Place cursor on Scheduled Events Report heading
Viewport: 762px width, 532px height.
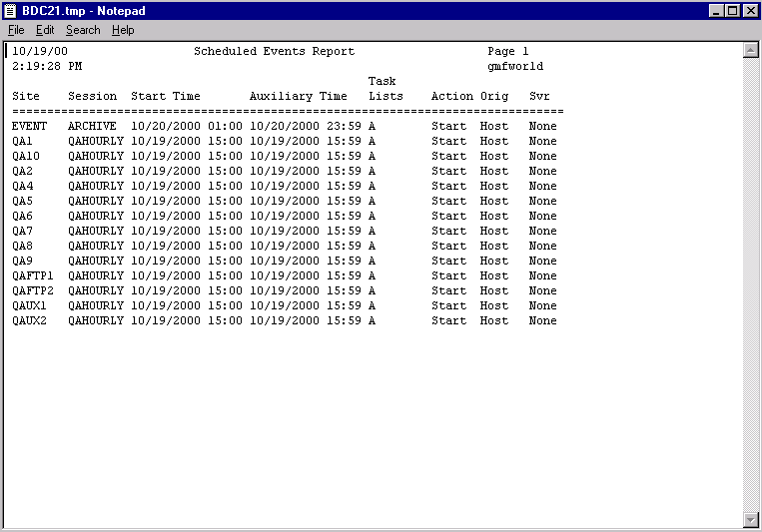(274, 51)
